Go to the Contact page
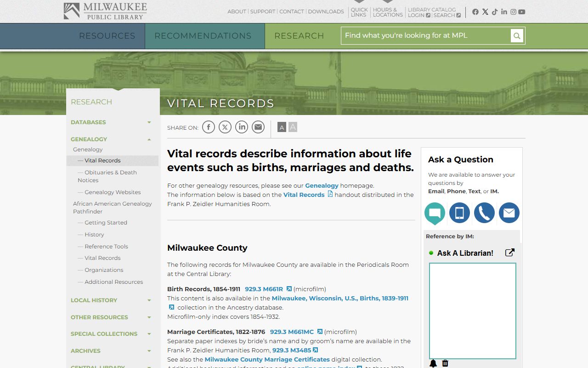 click(x=292, y=11)
